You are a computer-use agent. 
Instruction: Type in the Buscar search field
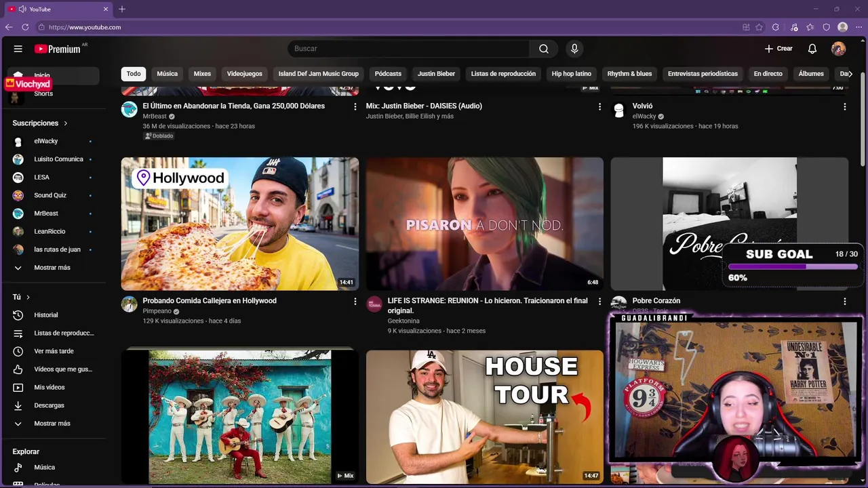pos(409,49)
